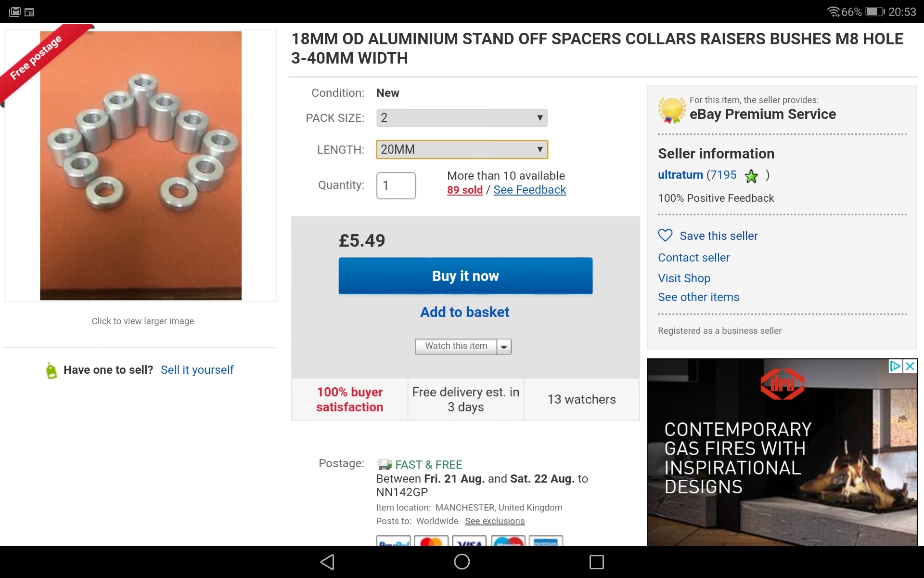Tap the Android home circle icon

(x=462, y=562)
